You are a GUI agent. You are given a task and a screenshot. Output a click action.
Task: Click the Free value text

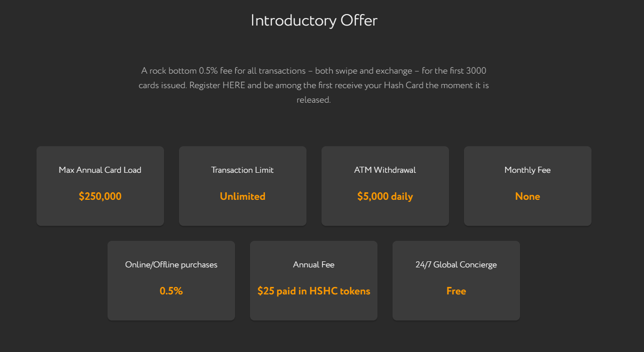pyautogui.click(x=456, y=291)
